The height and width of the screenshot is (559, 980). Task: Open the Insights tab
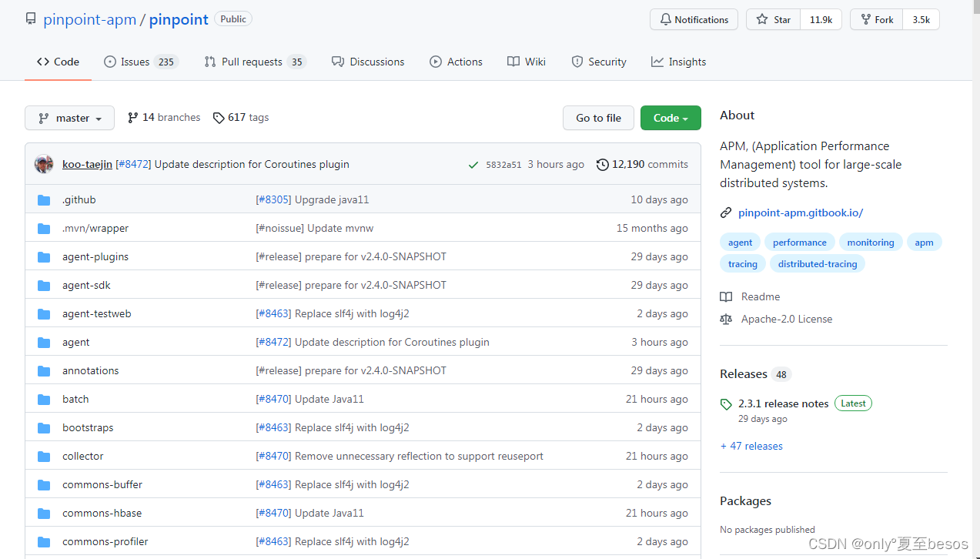coord(678,62)
